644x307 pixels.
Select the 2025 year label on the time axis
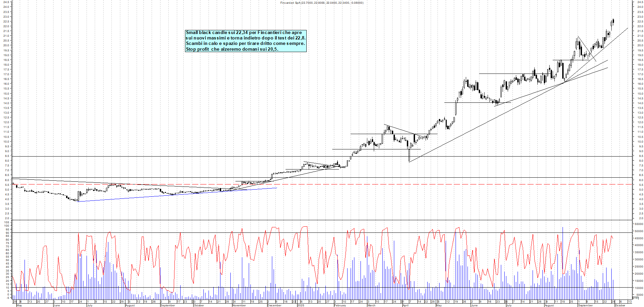(301, 305)
